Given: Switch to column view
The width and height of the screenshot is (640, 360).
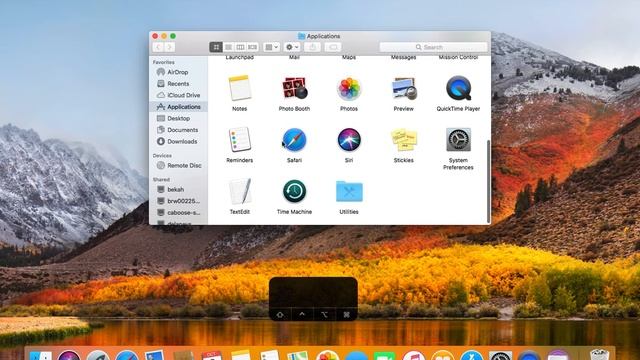Looking at the screenshot, I should [240, 47].
